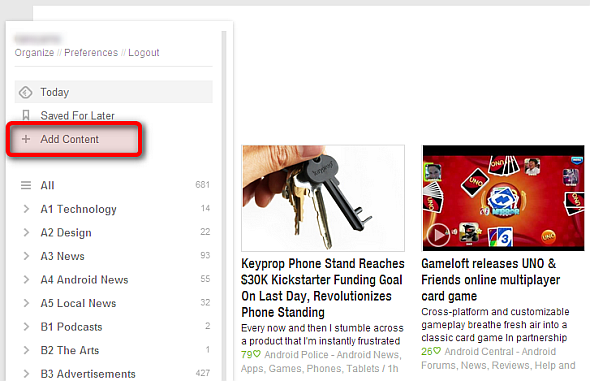Image resolution: width=590 pixels, height=381 pixels.
Task: Click the 93 count beside A3 News
Action: 205,255
